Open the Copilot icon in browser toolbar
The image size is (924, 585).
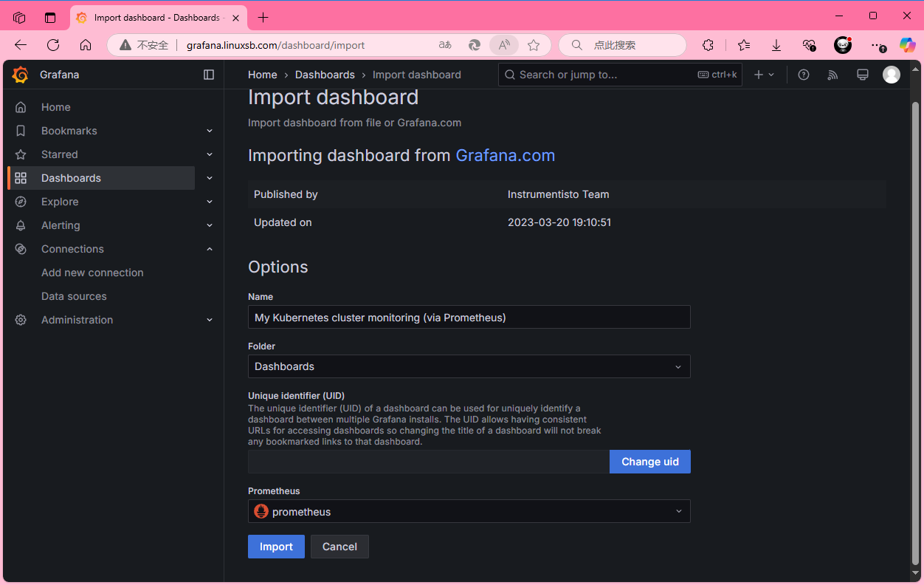pos(907,45)
